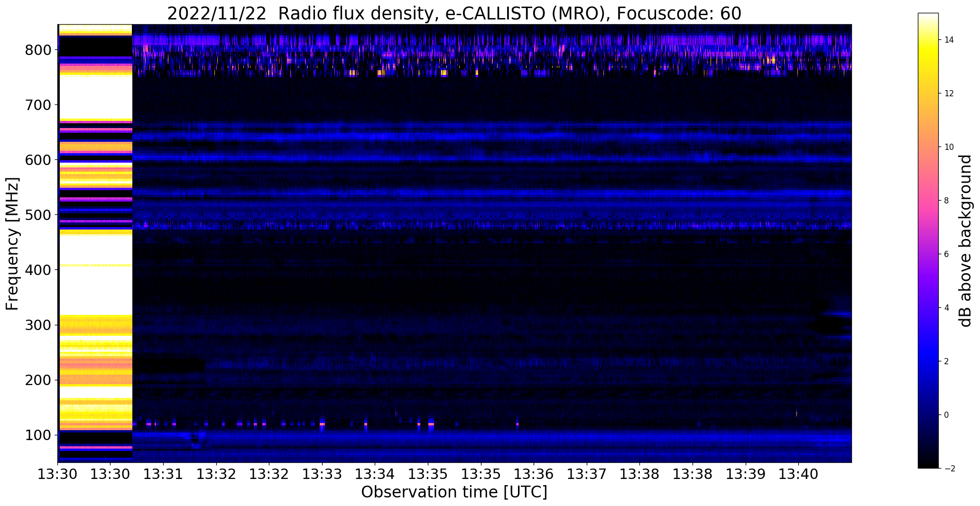
Task: Click the 300 frequency tick label
Action: [38, 325]
